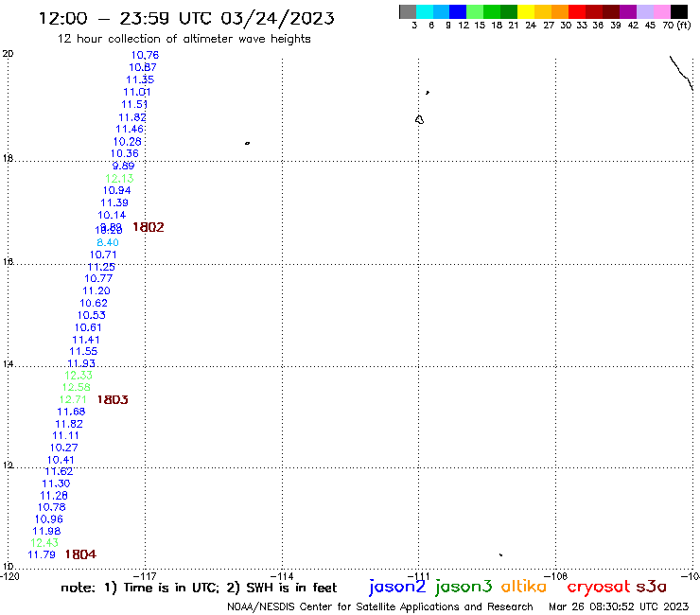Viewport: 700px width, 615px height.
Task: Click the 11.46 wave height reading
Action: pyautogui.click(x=130, y=129)
